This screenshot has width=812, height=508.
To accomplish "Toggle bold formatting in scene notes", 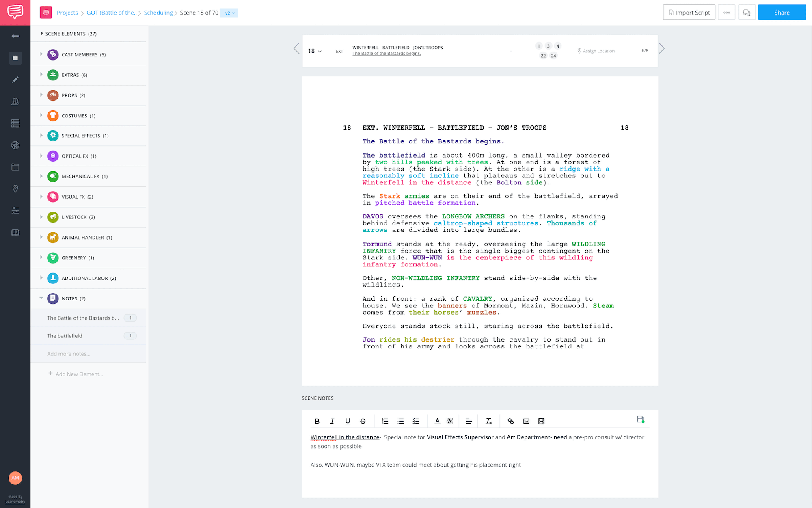I will pos(317,421).
